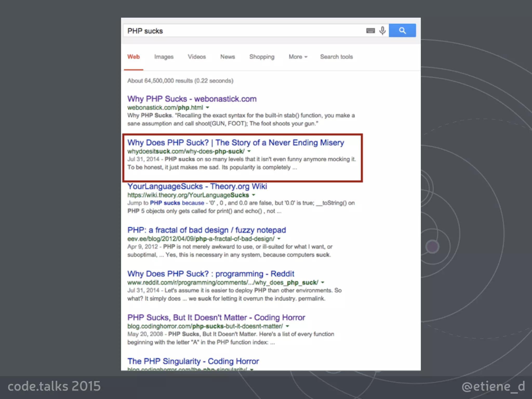Open Search tools options
The image size is (532, 399).
336,57
